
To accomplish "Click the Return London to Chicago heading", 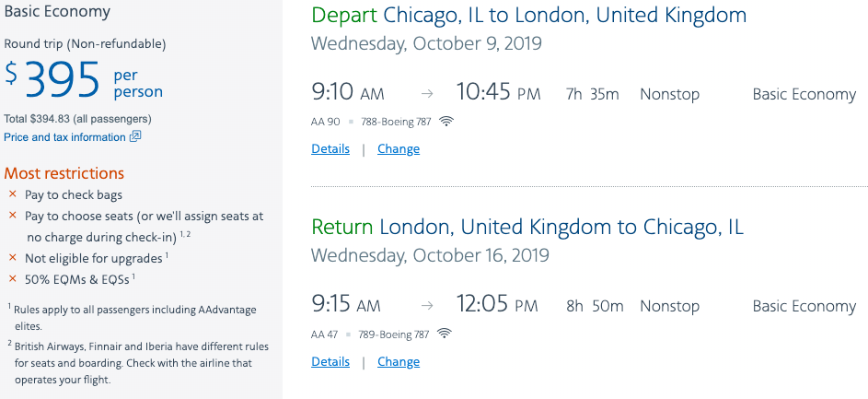I will tap(527, 227).
